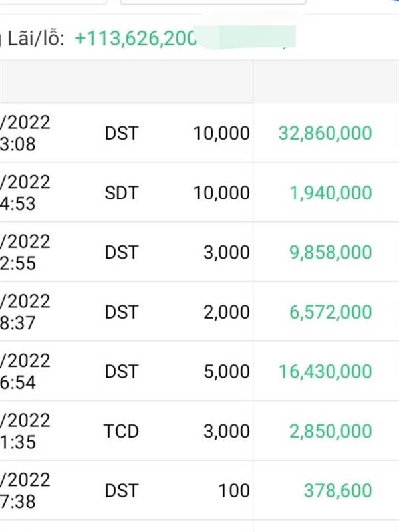Select the DST symbol in the 10,000 quantity row
The width and height of the screenshot is (399, 532).
click(122, 133)
